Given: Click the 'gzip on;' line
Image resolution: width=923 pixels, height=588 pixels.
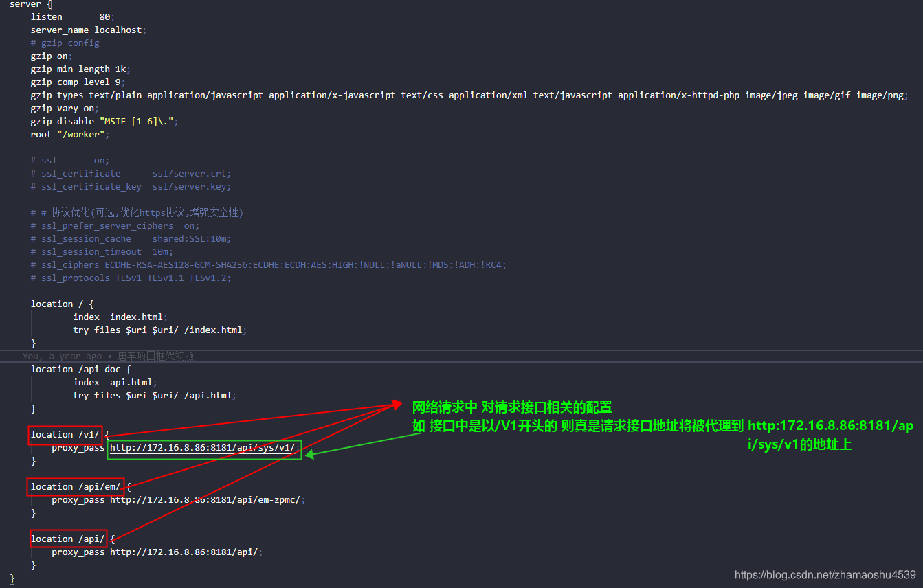Looking at the screenshot, I should tap(52, 56).
